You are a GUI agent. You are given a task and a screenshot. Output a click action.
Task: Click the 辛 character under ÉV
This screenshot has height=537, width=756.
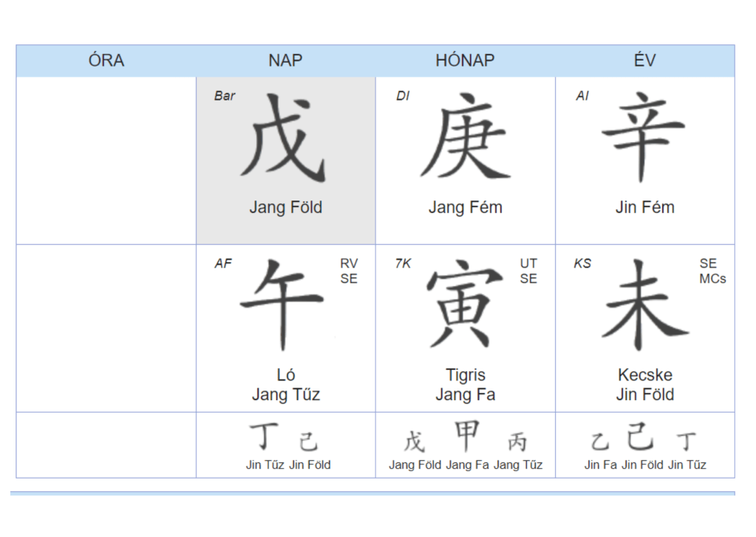644,138
